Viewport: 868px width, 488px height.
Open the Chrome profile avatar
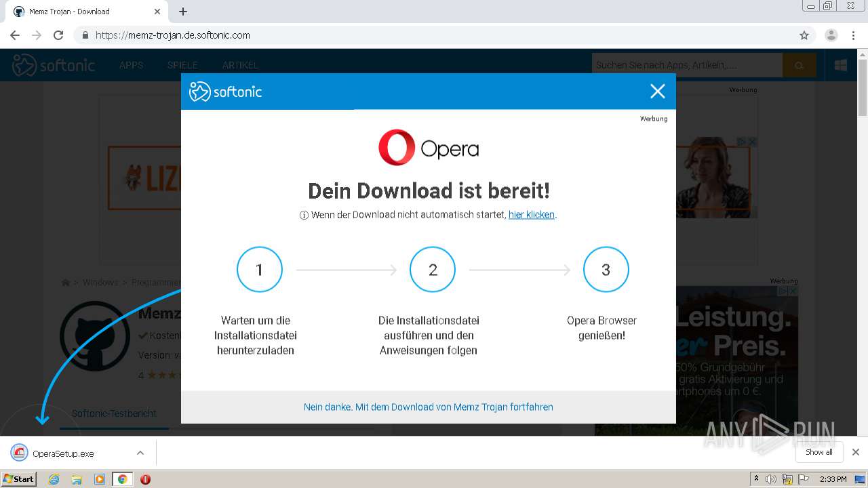pyautogui.click(x=831, y=35)
